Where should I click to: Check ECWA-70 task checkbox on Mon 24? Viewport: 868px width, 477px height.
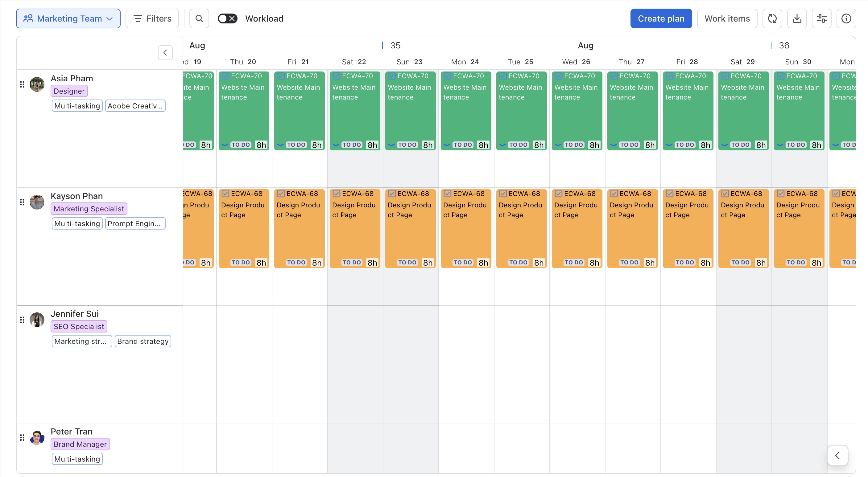click(448, 76)
